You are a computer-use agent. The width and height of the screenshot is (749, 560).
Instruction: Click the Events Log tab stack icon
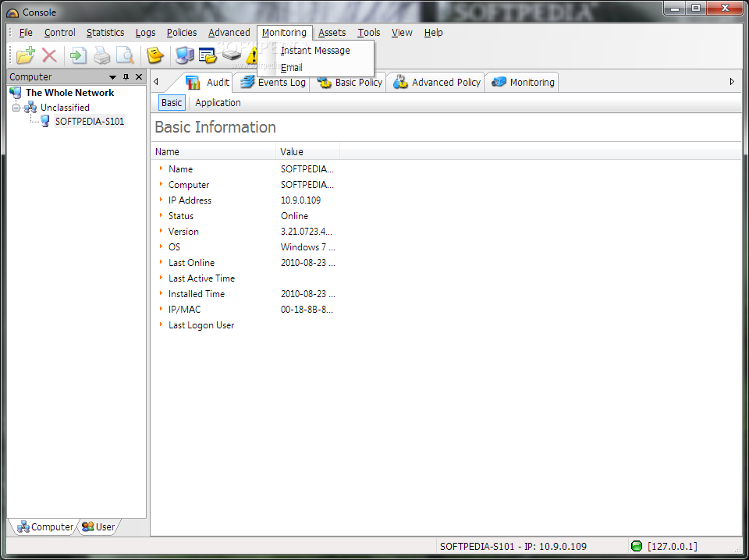tap(247, 82)
